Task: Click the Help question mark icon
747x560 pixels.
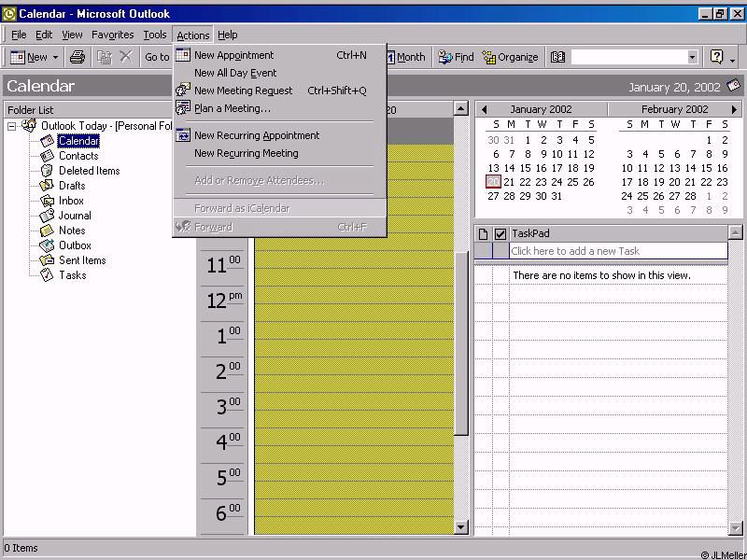Action: 716,57
